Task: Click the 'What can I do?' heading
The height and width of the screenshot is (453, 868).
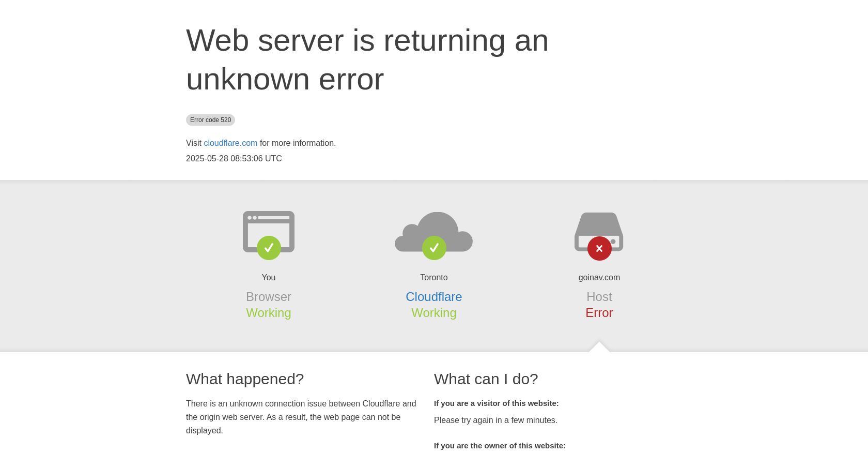Action: tap(486, 379)
